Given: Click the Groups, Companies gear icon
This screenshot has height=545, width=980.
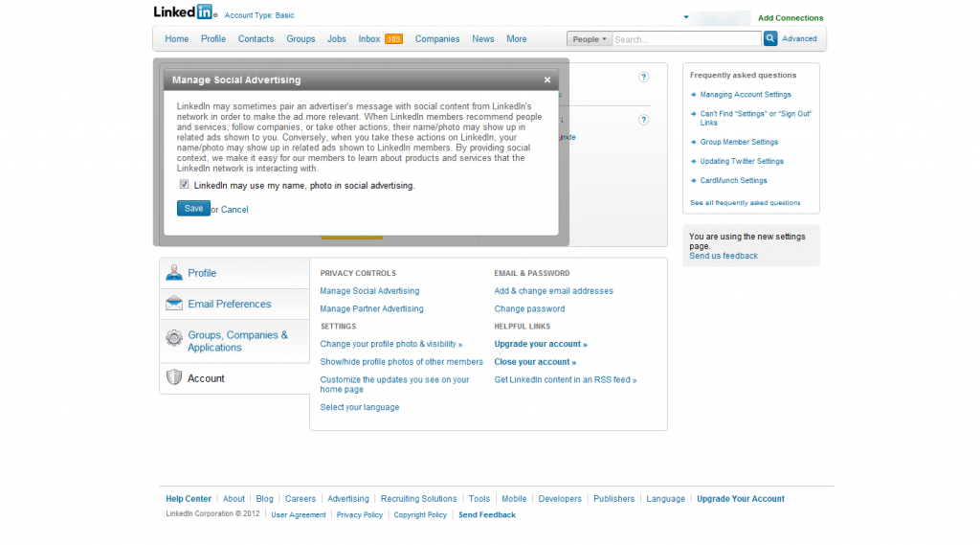Looking at the screenshot, I should pos(174,338).
